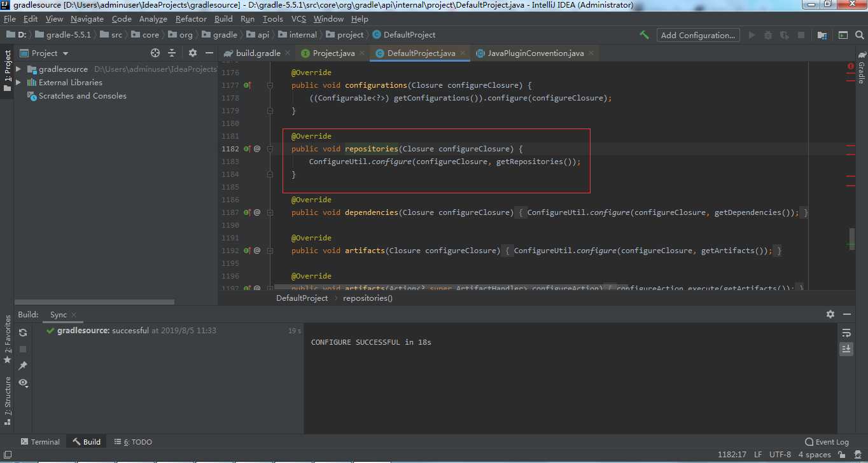Change the LF line separator

[x=758, y=454]
